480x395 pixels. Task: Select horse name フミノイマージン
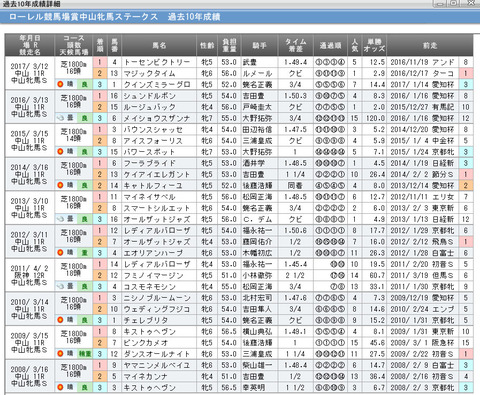(x=153, y=275)
